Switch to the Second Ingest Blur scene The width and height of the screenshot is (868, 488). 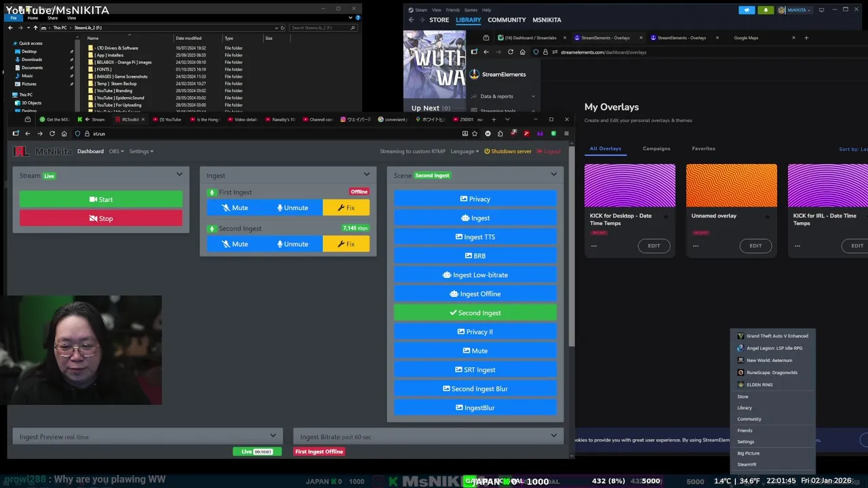pos(475,388)
